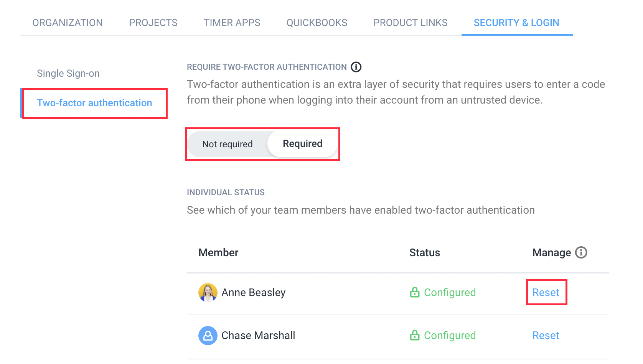Reset two-factor authentication for Anne Beasley

pyautogui.click(x=546, y=293)
